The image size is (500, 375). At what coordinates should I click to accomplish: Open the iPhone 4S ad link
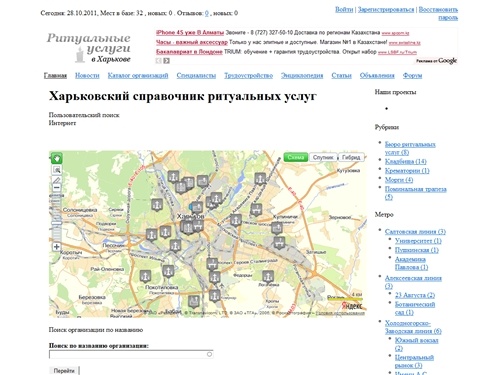click(190, 32)
